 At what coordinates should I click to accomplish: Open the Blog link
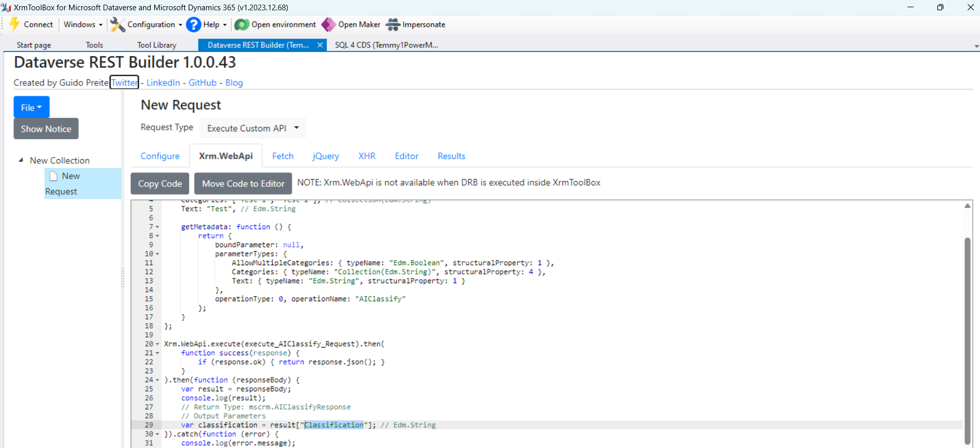pyautogui.click(x=234, y=82)
